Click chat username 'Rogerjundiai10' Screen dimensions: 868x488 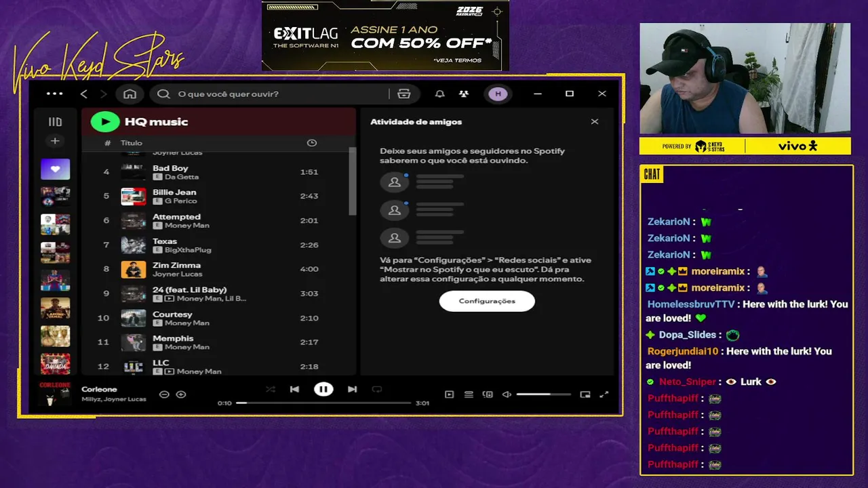tap(683, 351)
